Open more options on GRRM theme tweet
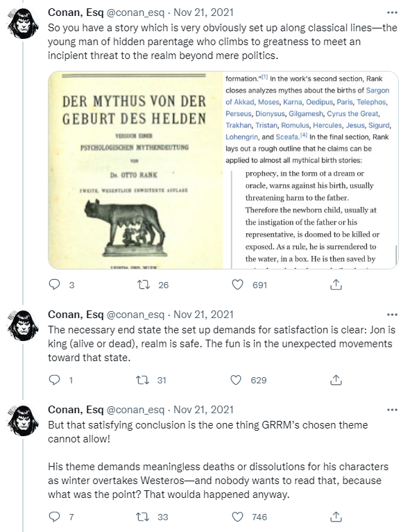 pos(392,410)
